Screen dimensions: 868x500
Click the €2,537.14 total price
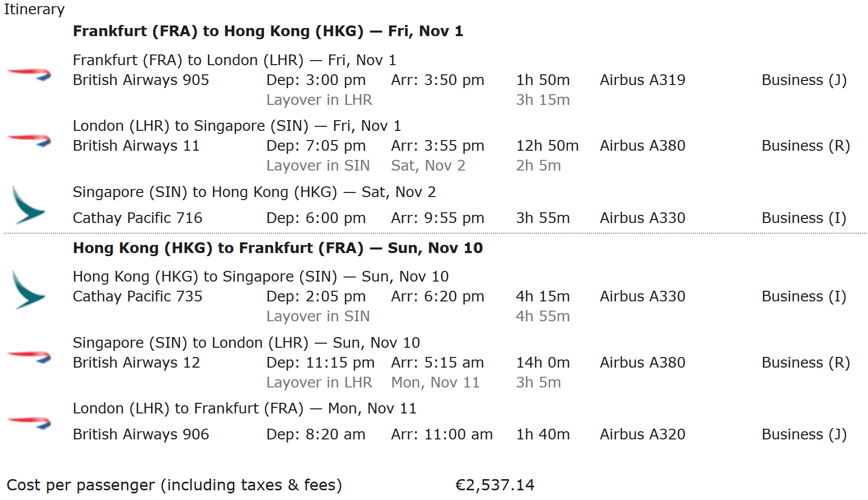pos(495,485)
